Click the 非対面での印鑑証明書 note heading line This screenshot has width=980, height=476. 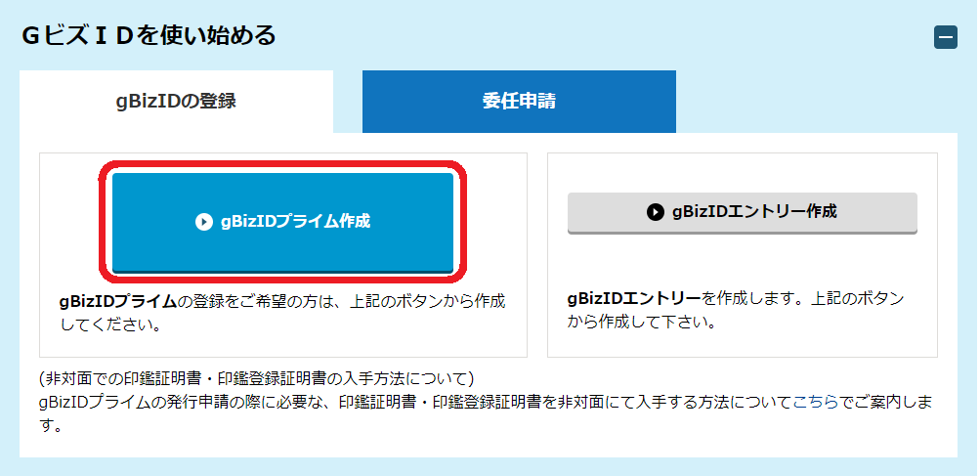coord(256,379)
